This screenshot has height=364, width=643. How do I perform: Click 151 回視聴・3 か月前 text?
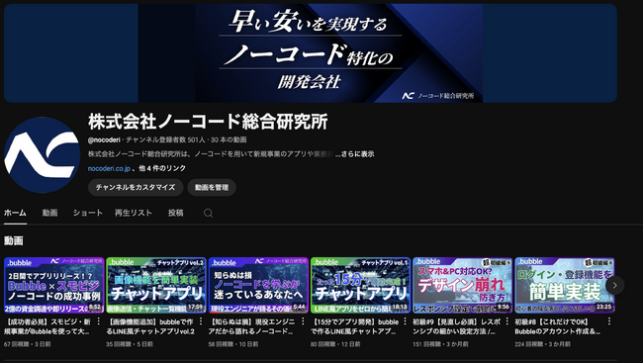tap(440, 344)
